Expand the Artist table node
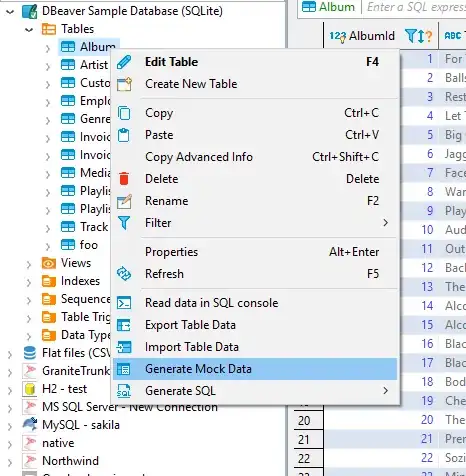This screenshot has height=476, width=466. [x=48, y=66]
